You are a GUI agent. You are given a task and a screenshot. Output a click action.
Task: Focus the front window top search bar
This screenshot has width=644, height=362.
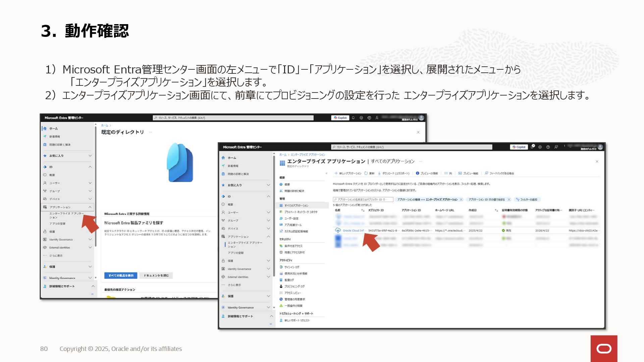[x=412, y=147]
